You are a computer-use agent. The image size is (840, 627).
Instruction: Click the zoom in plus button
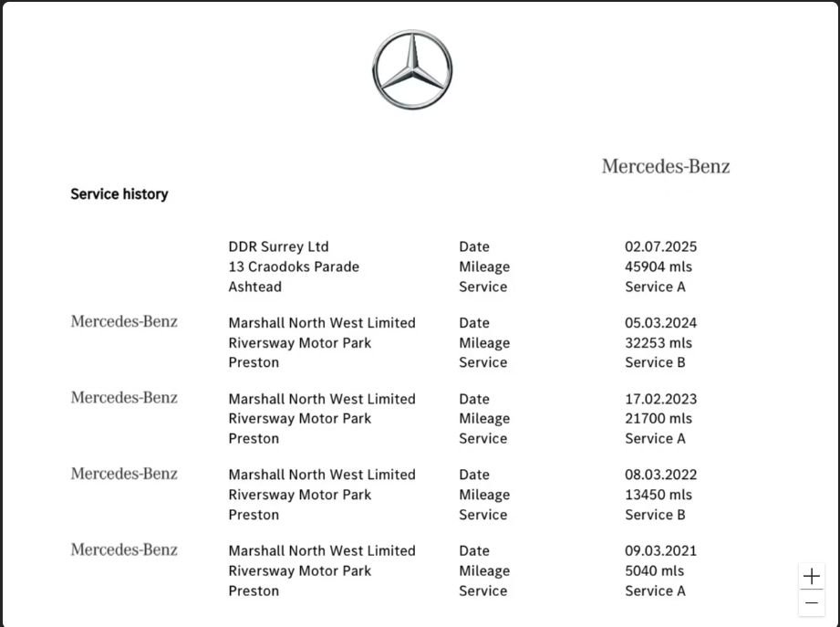(812, 576)
